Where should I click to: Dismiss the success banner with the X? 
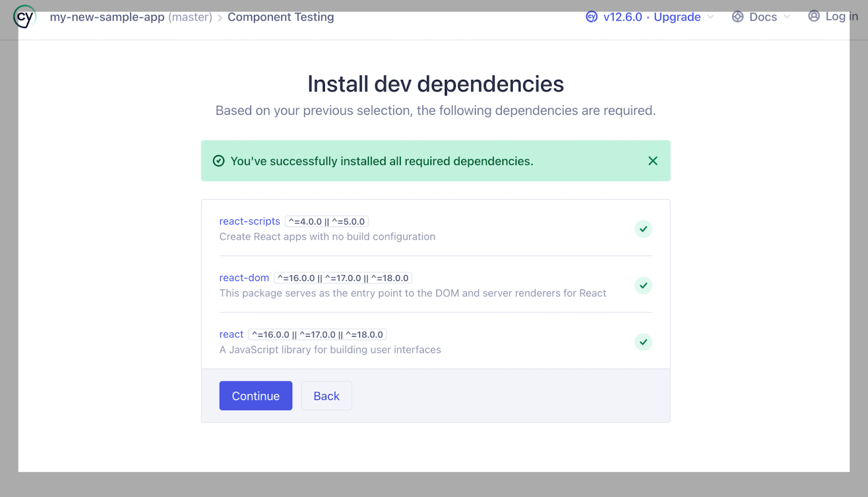[653, 161]
